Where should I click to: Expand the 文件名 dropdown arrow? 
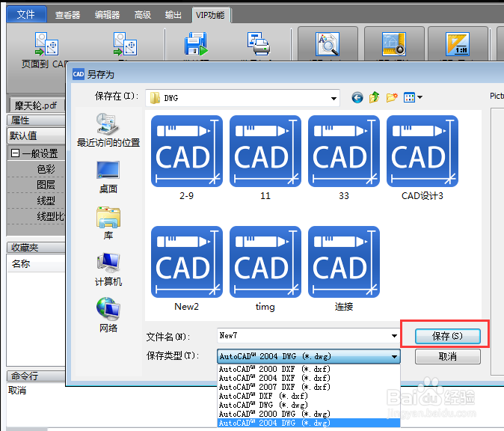click(x=394, y=336)
